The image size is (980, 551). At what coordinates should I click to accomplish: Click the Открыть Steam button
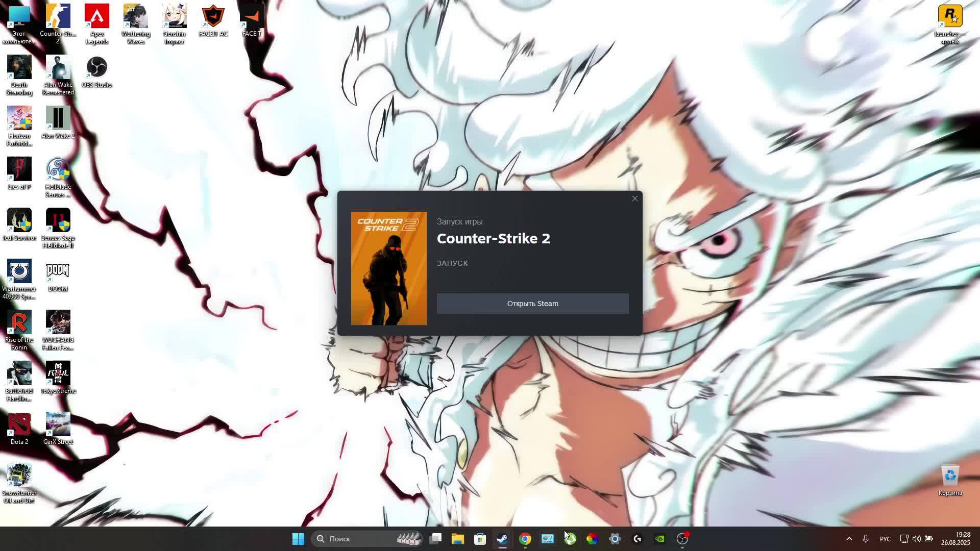click(532, 304)
